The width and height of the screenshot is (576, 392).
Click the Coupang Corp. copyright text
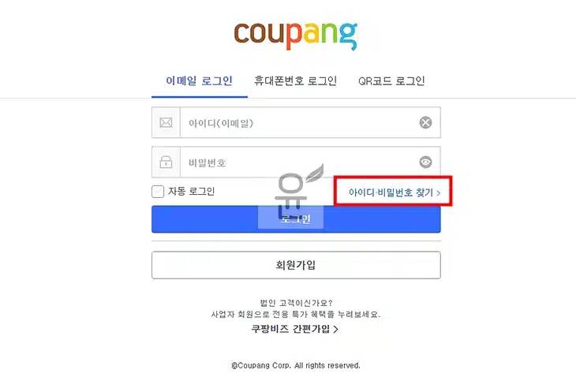pos(296,365)
